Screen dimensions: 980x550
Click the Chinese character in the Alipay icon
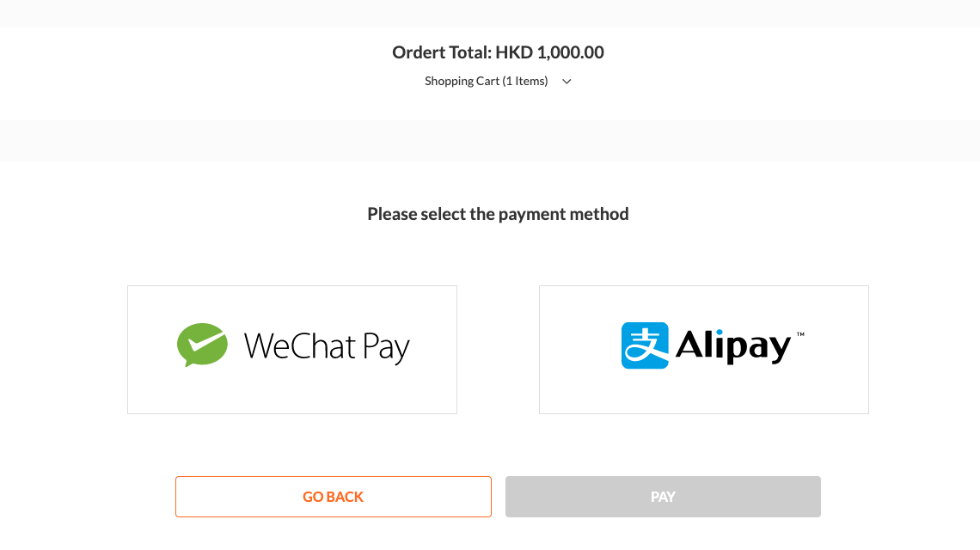(x=645, y=346)
